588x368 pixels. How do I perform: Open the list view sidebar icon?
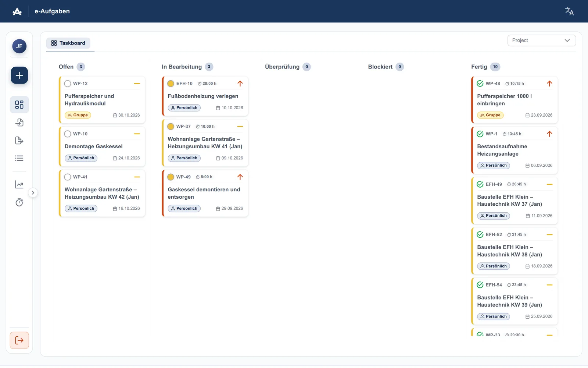pyautogui.click(x=19, y=158)
